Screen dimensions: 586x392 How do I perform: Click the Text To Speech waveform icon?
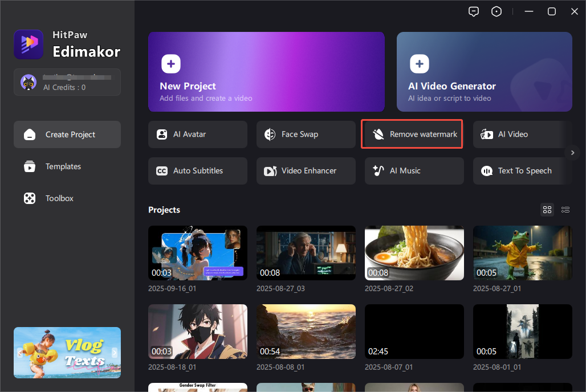tap(487, 171)
